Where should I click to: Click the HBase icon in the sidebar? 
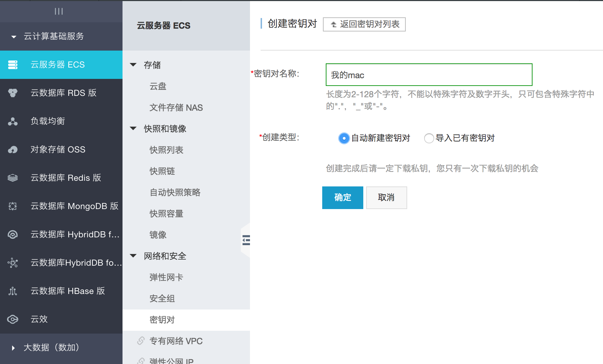13,291
